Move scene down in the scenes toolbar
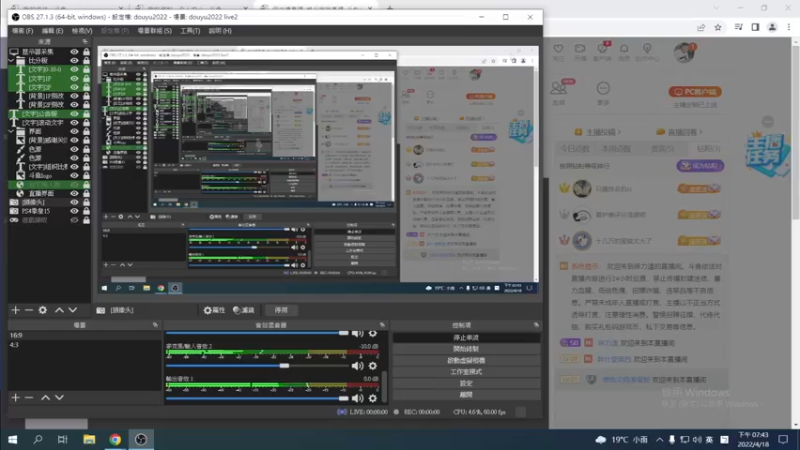 [59, 397]
